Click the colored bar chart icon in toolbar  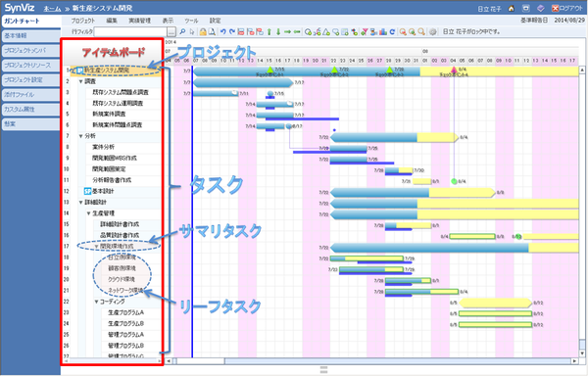click(383, 32)
